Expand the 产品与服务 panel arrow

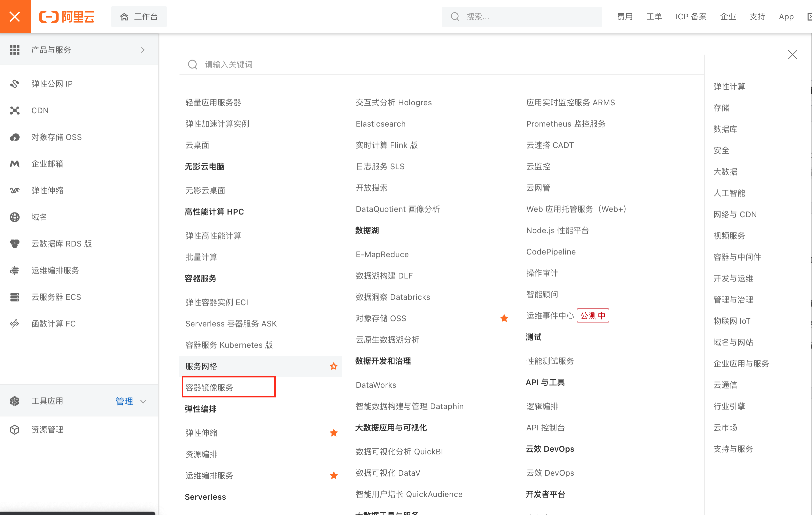143,50
